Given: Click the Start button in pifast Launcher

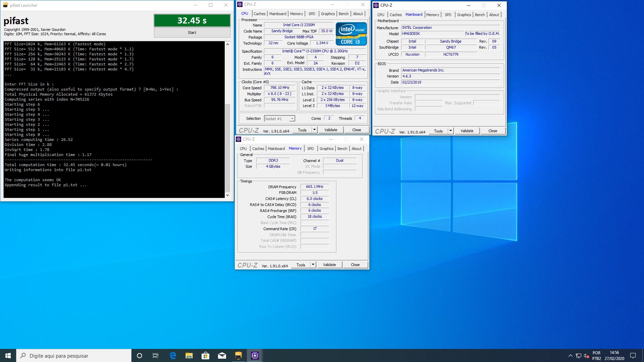Looking at the screenshot, I should point(192,33).
